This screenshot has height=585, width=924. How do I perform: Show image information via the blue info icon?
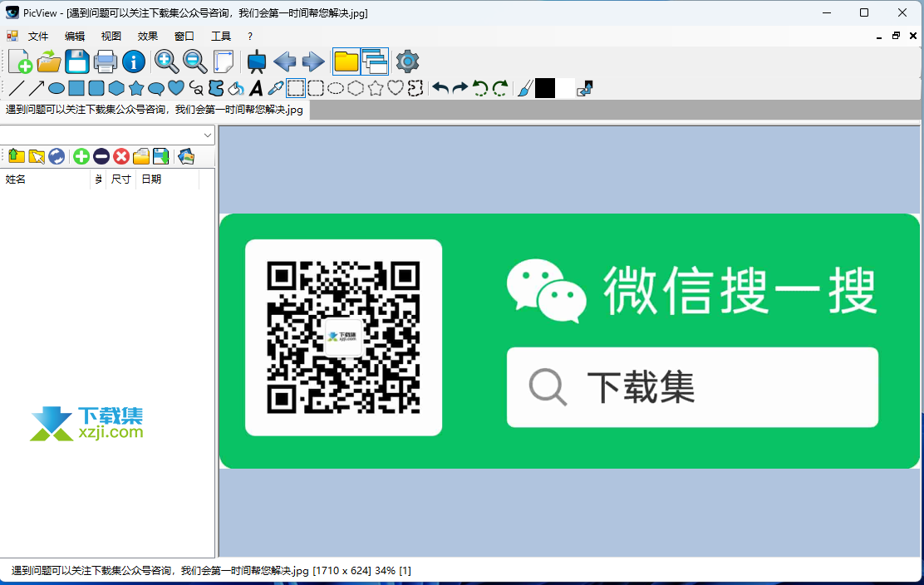tap(134, 61)
